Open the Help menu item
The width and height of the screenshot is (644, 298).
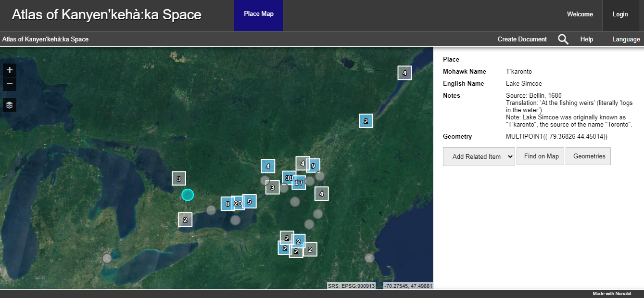(x=586, y=39)
